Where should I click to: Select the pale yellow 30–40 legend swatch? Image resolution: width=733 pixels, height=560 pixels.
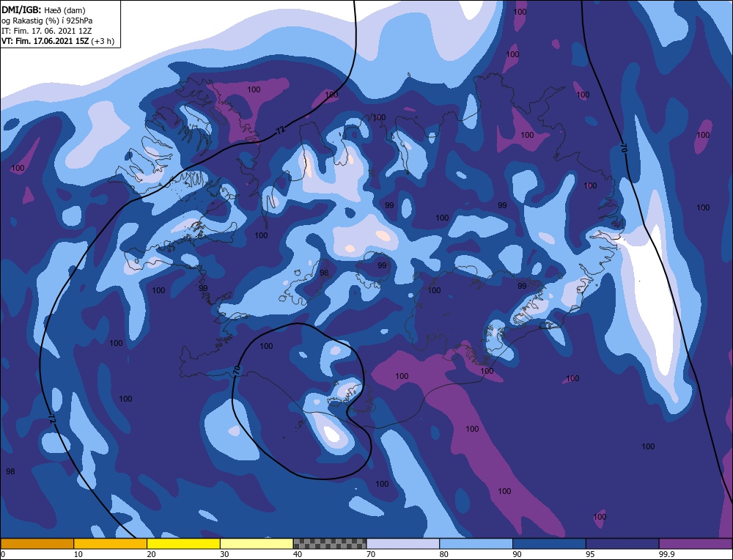(x=257, y=544)
